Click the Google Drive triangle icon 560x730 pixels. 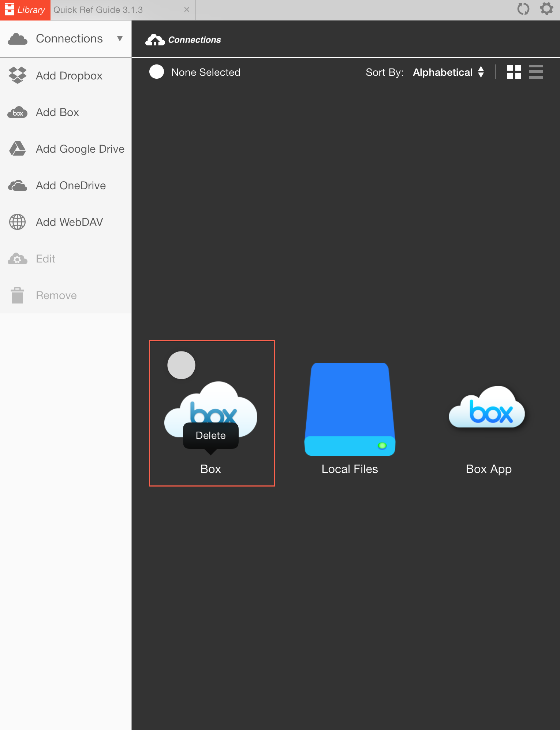[17, 149]
